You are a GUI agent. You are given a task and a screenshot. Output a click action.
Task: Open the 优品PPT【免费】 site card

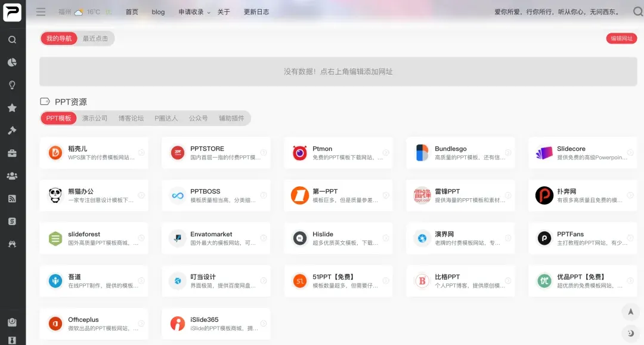point(583,281)
